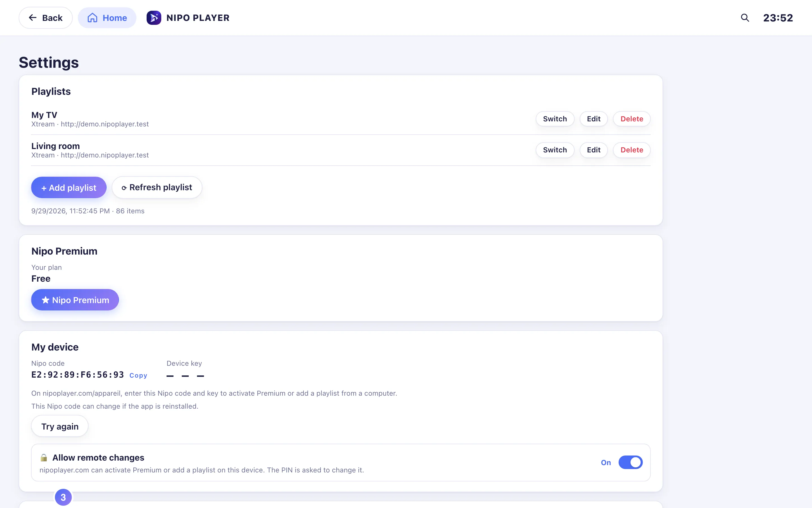Click the Settings heading
The width and height of the screenshot is (812, 508).
[x=49, y=62]
